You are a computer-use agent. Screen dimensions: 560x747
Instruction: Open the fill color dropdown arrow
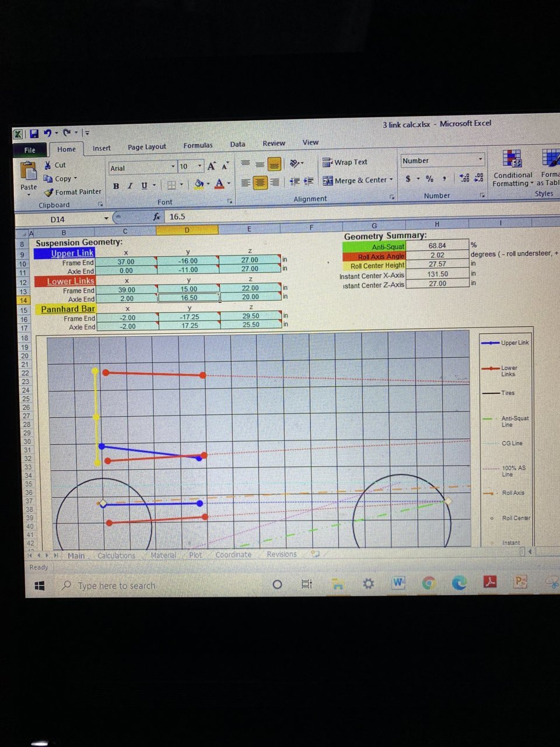click(208, 184)
